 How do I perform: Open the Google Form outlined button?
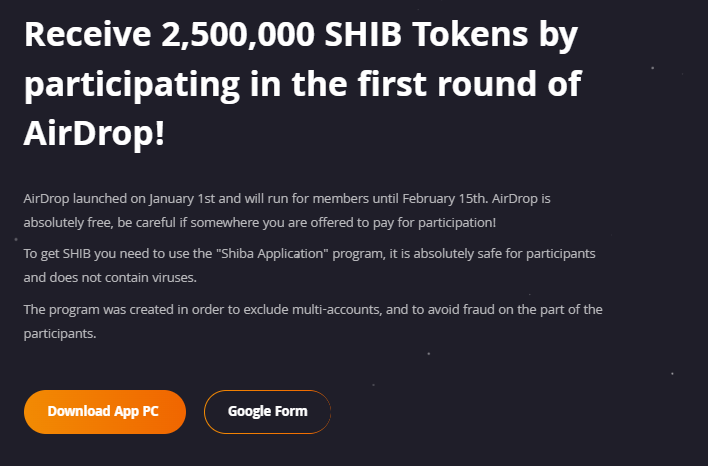267,411
